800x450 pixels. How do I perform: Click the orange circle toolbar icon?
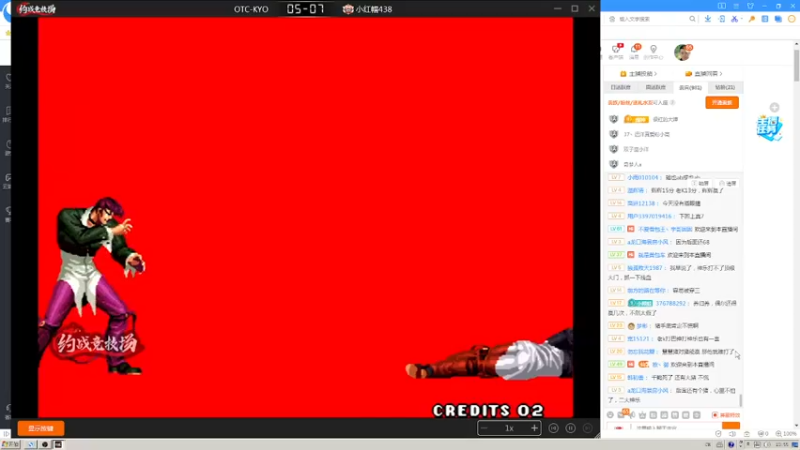[791, 19]
